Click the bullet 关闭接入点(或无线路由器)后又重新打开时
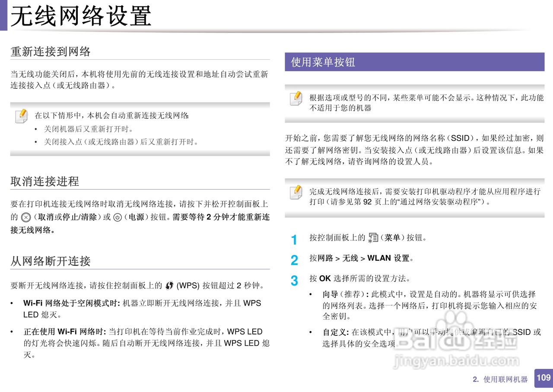The height and width of the screenshot is (392, 553). coord(121,141)
